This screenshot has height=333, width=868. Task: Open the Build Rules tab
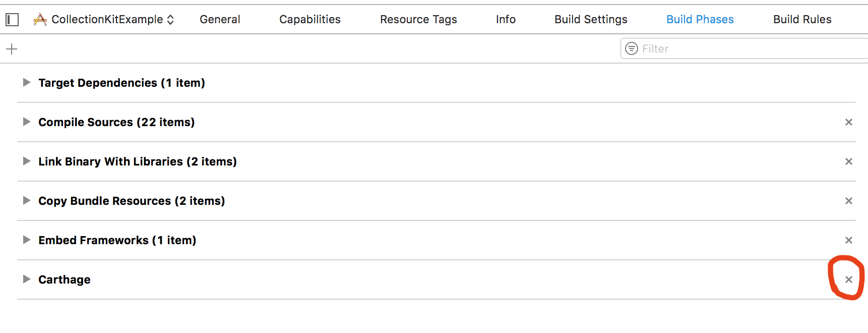click(x=802, y=19)
